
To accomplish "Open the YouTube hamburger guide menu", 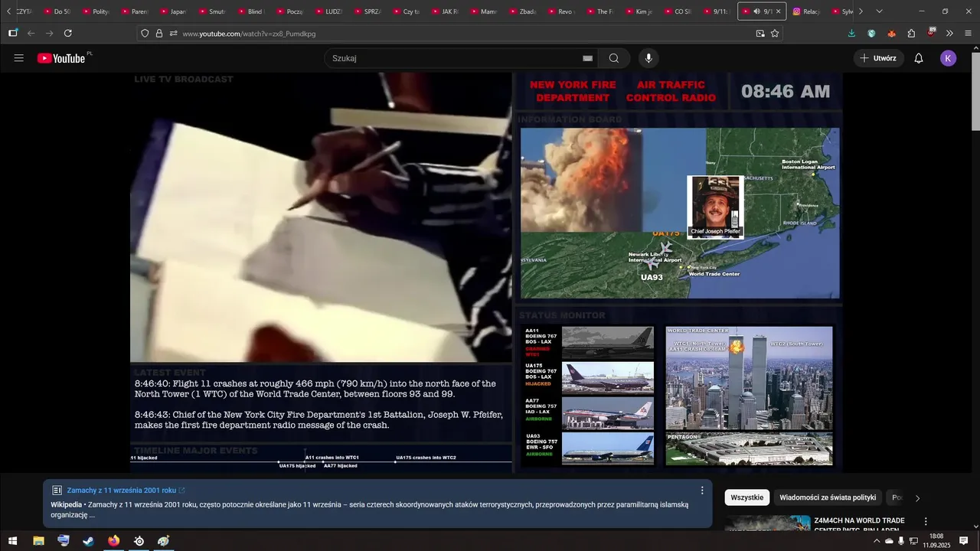I will coord(19,58).
